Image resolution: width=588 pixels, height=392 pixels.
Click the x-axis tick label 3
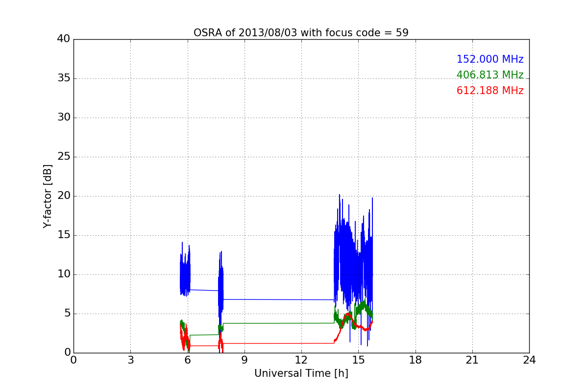point(130,360)
